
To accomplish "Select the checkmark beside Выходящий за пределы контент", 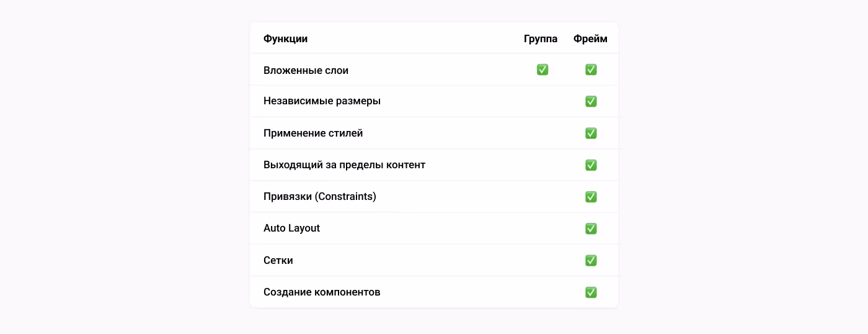I will (591, 165).
